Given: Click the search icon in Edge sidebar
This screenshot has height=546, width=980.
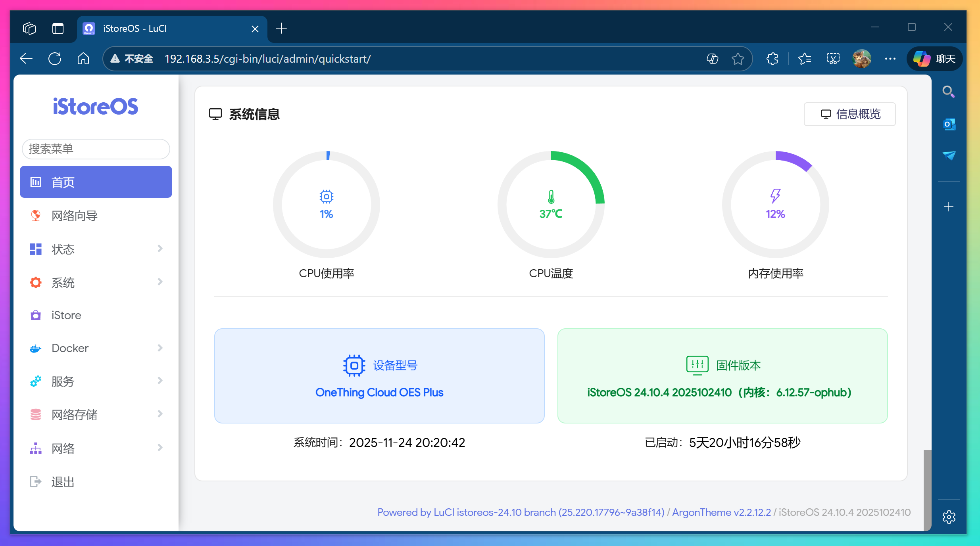Looking at the screenshot, I should (x=949, y=92).
